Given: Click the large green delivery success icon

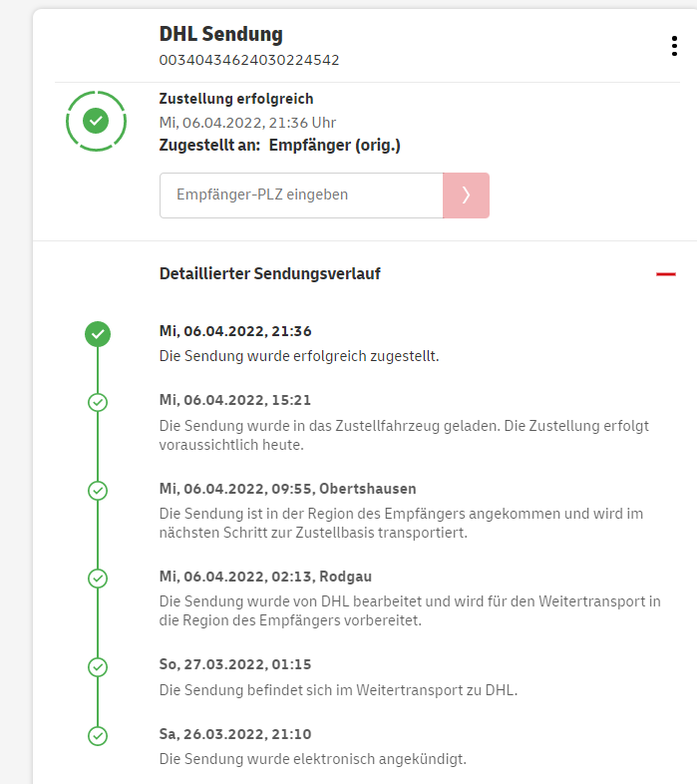Looking at the screenshot, I should point(96,121).
